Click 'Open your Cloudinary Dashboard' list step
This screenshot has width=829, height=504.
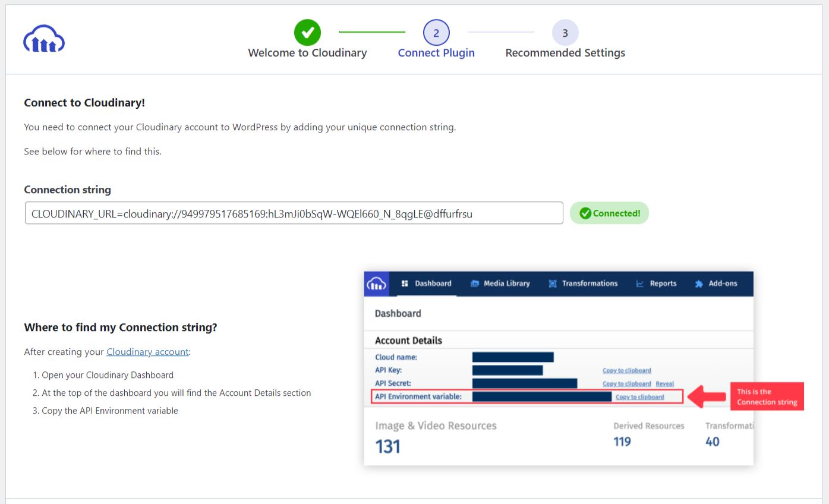pos(108,375)
